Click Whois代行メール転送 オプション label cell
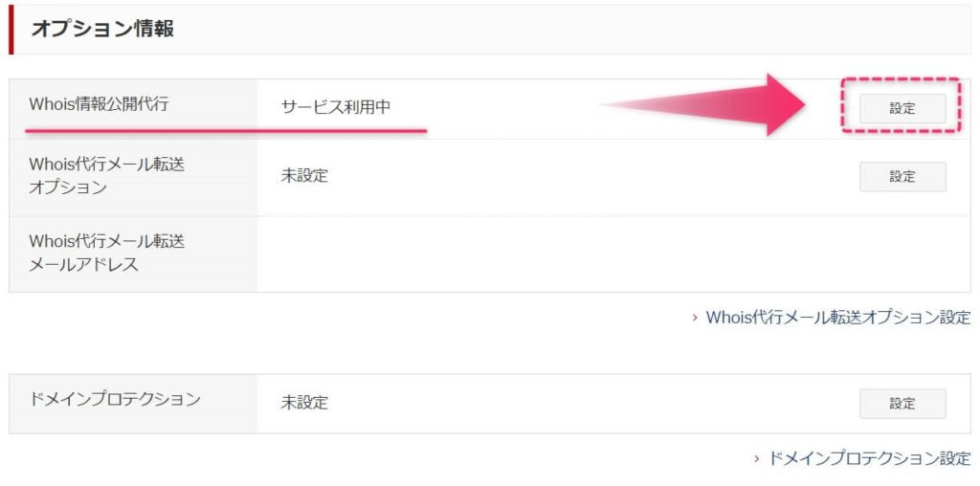The width and height of the screenshot is (980, 486). pyautogui.click(x=133, y=177)
